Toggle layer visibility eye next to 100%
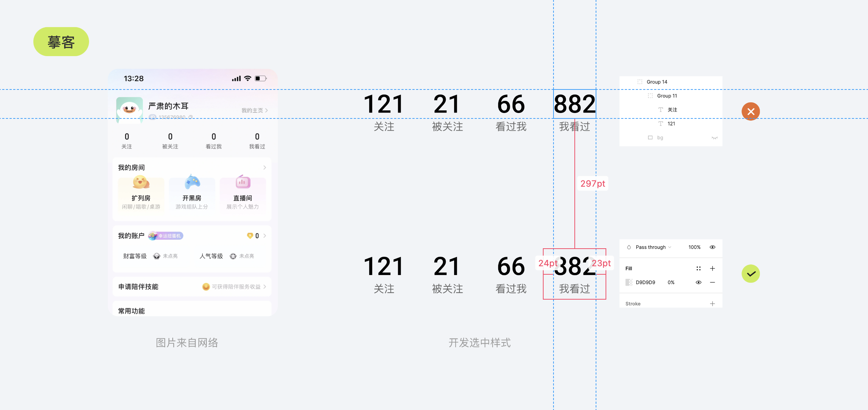The width and height of the screenshot is (868, 410). point(712,247)
